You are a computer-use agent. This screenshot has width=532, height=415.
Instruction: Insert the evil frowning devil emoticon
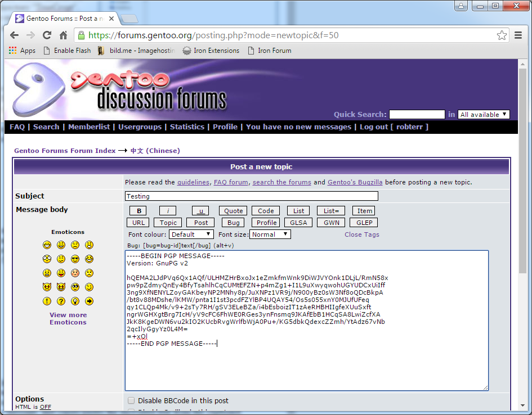point(47,287)
